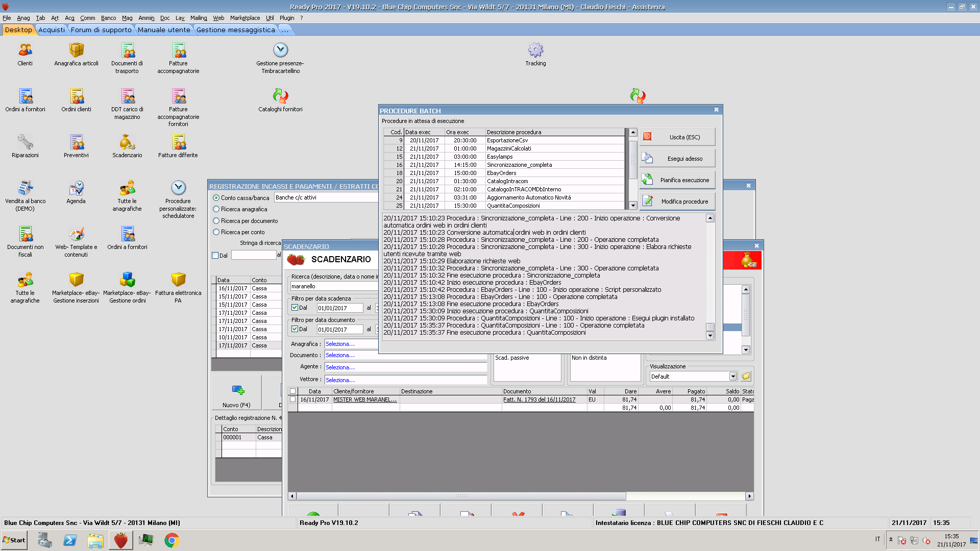This screenshot has height=551, width=980.
Task: Switch to Gestione messaggistica tab
Action: 235,30
